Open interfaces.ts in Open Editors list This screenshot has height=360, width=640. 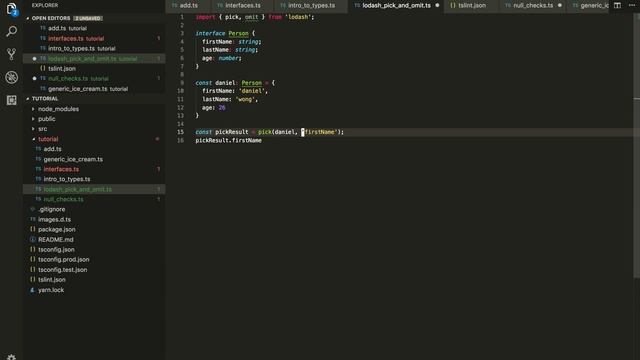tap(76, 38)
